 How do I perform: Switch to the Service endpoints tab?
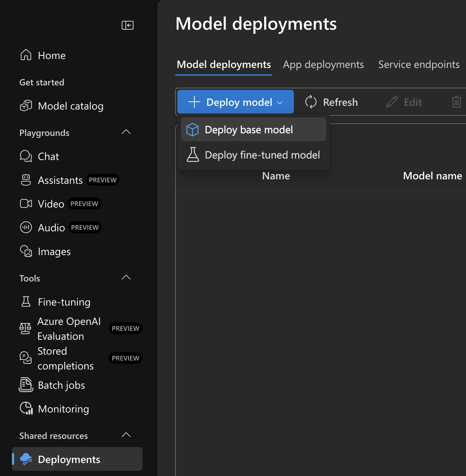coord(419,65)
